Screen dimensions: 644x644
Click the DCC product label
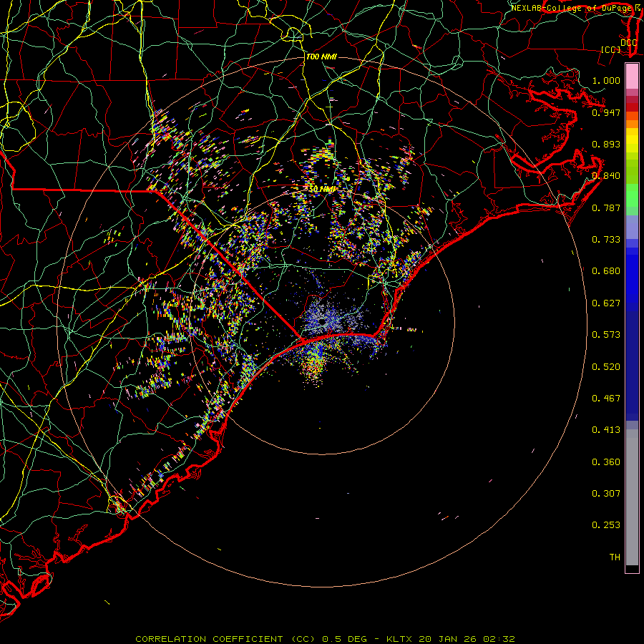628,42
